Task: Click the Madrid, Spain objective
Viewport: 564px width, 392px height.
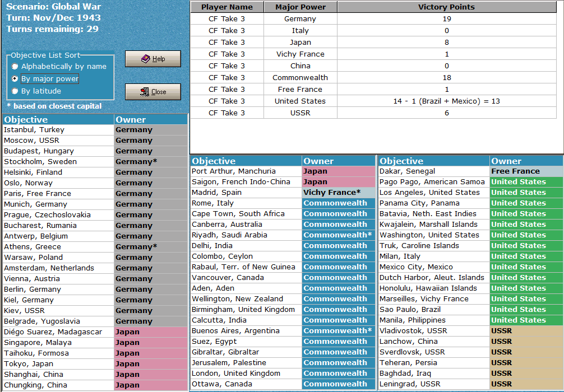Action: [x=246, y=193]
